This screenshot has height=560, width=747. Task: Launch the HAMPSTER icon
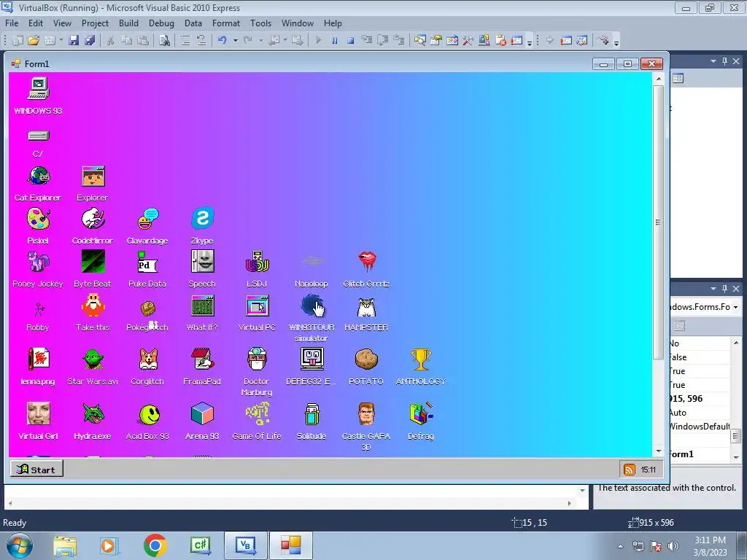[x=367, y=307]
